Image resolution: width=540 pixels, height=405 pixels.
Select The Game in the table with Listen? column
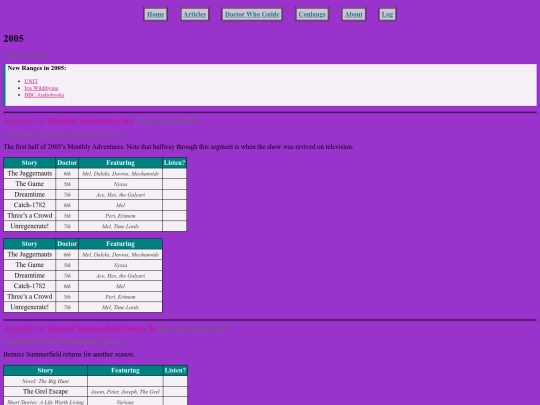(30, 184)
